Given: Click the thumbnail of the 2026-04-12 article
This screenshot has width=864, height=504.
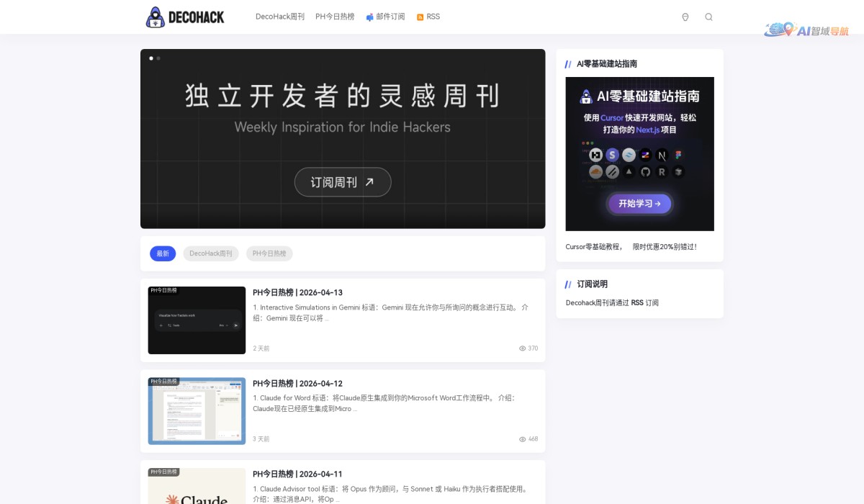Looking at the screenshot, I should [196, 410].
